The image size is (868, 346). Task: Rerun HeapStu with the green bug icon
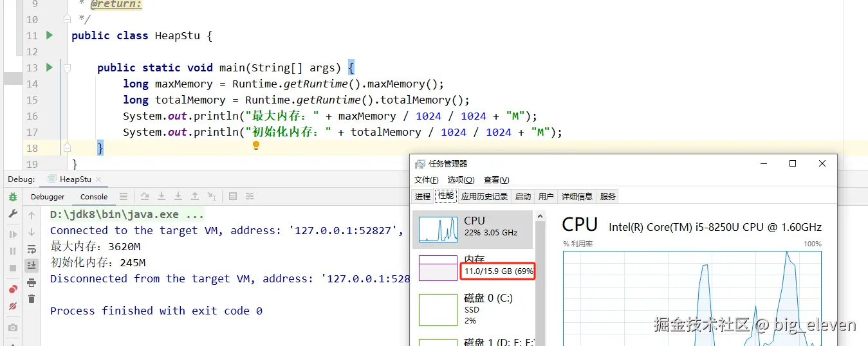point(13,197)
